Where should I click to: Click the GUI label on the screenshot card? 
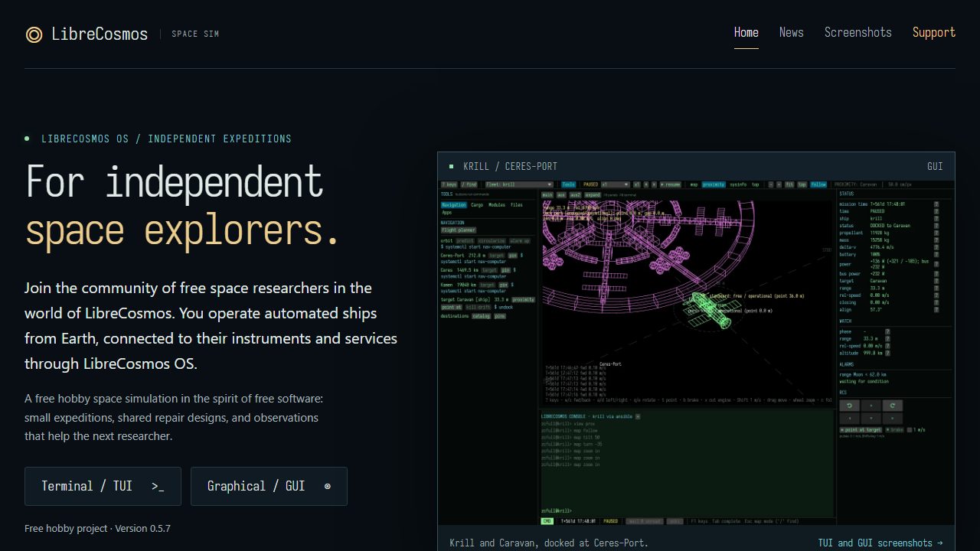click(x=935, y=166)
